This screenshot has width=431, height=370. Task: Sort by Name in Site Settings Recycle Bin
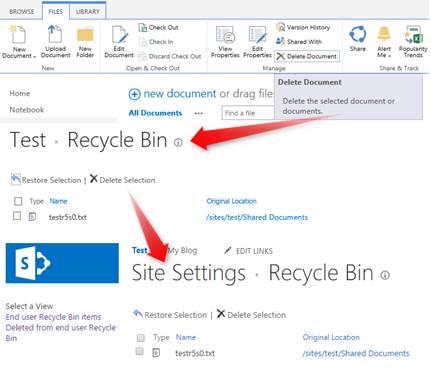(x=186, y=337)
